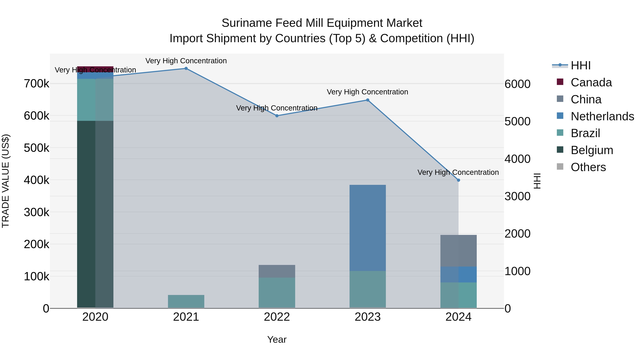Select the 2021 HHI data point
Viewport: 644px width, 362px height.
(x=186, y=68)
